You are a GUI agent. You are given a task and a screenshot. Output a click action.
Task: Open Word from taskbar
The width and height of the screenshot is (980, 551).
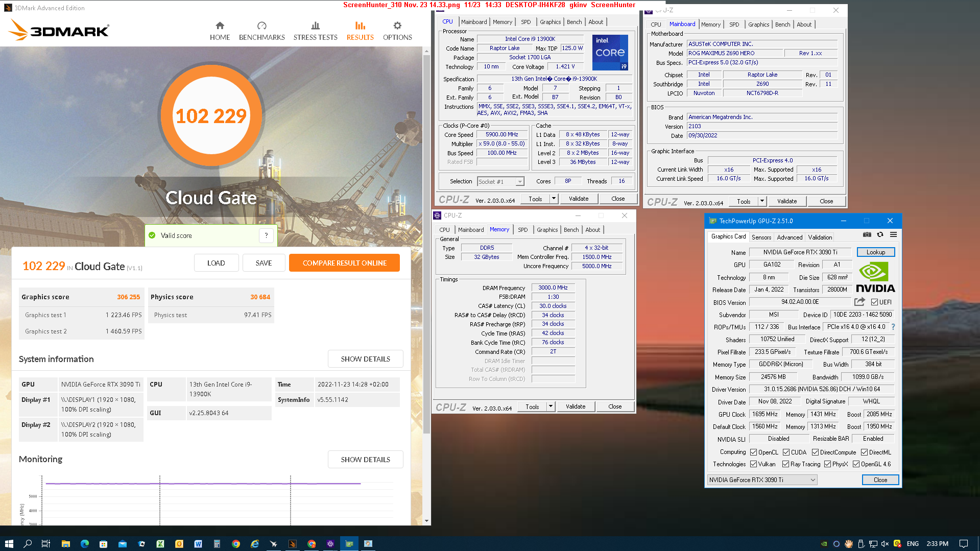tap(198, 543)
